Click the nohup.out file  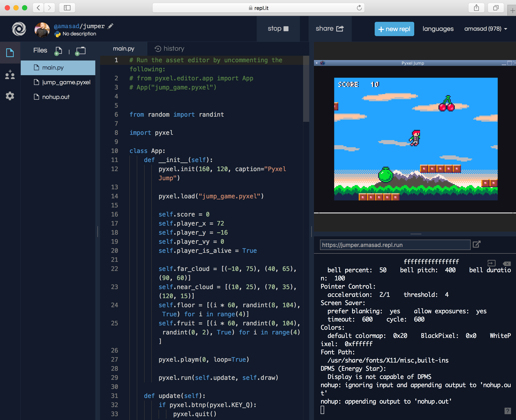coord(56,96)
